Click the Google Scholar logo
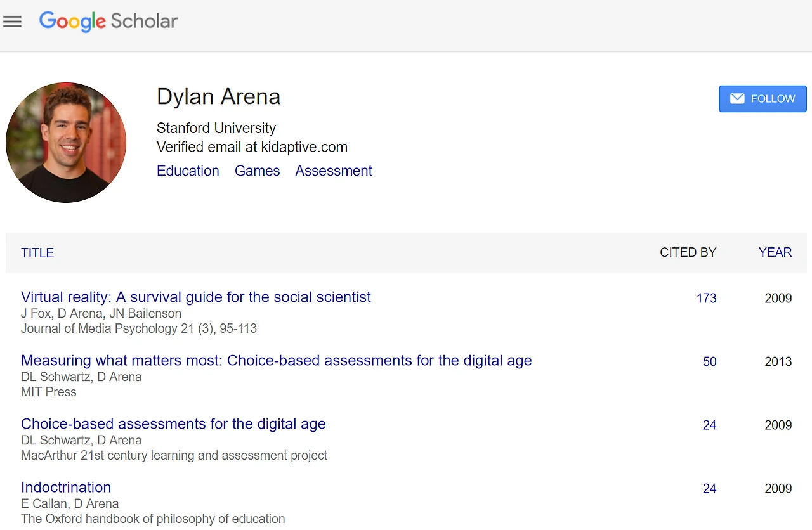 [108, 21]
